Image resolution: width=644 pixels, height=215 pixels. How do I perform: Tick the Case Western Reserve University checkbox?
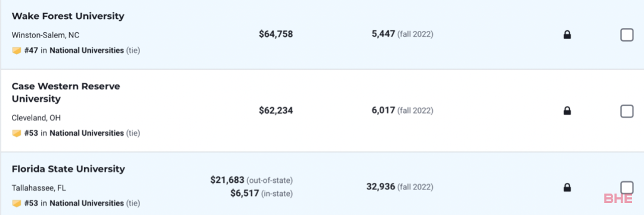627,111
